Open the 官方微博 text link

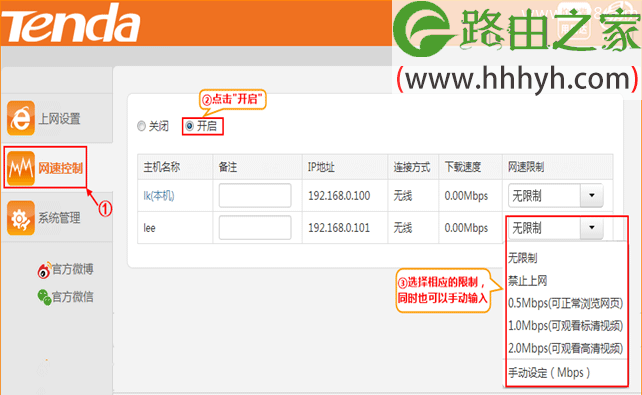pos(73,269)
